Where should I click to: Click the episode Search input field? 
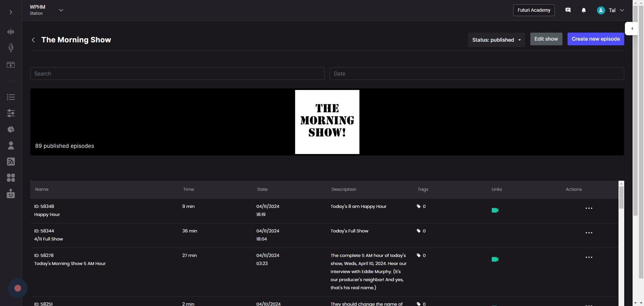pyautogui.click(x=177, y=74)
